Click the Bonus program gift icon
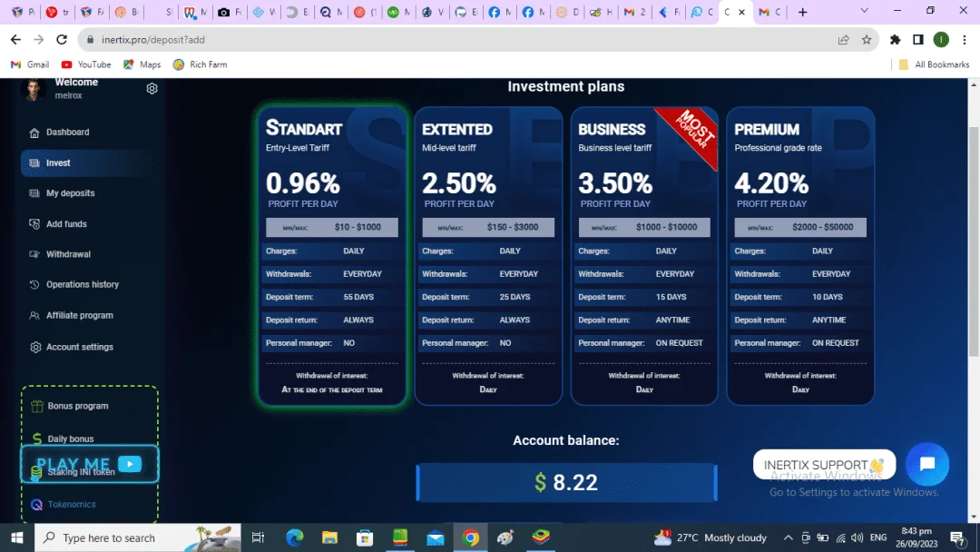The height and width of the screenshot is (552, 980). point(37,407)
